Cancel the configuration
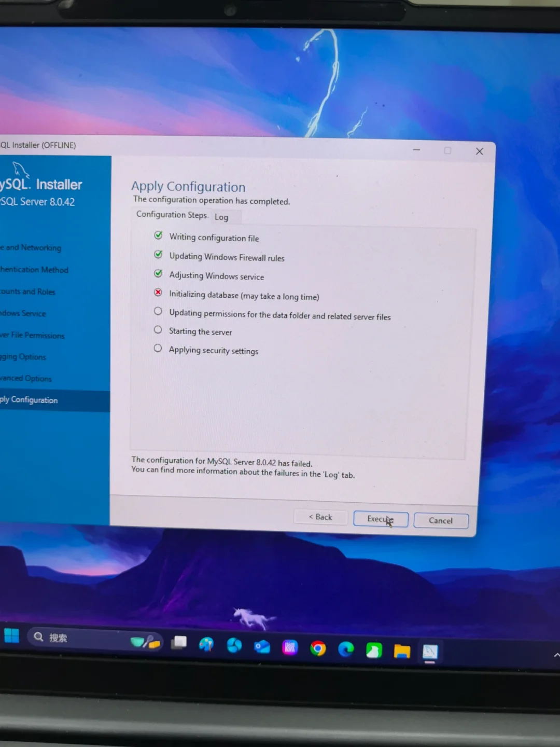The width and height of the screenshot is (560, 747). pos(441,520)
